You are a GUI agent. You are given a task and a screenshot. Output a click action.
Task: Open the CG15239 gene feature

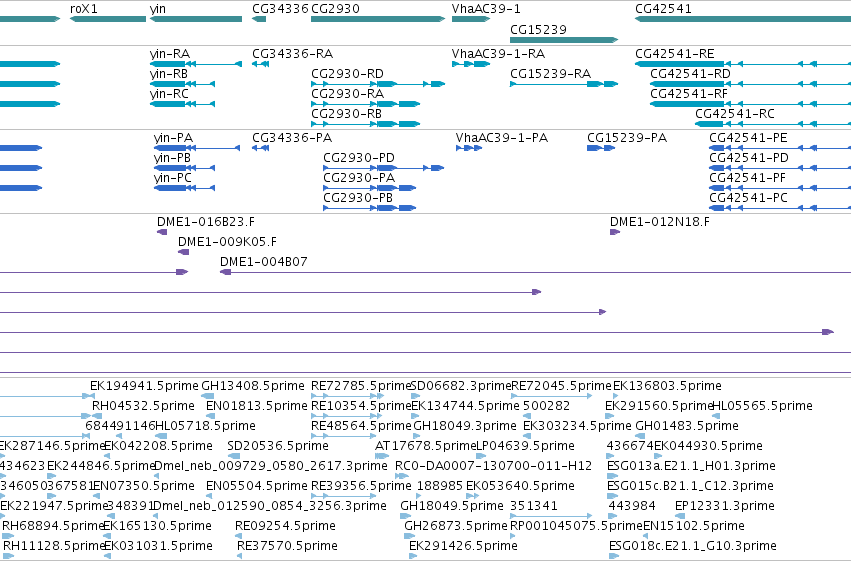point(564,40)
